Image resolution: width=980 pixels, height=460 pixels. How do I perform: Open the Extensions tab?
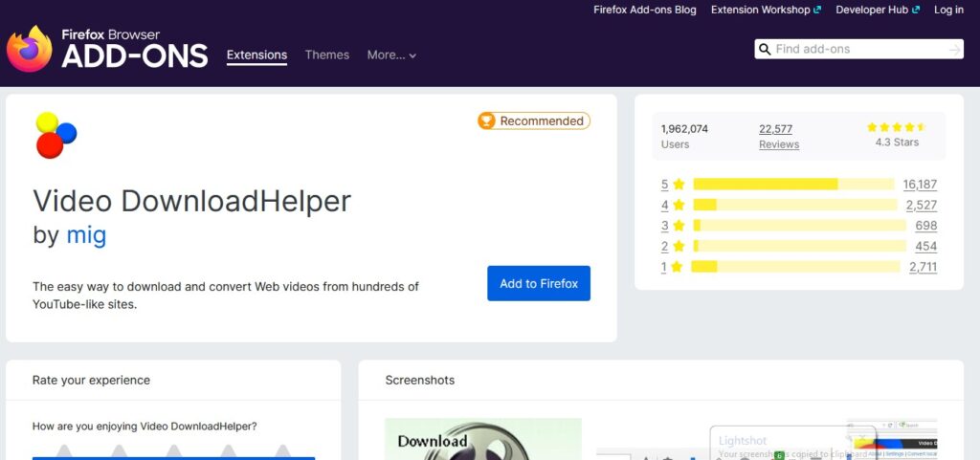(x=256, y=55)
